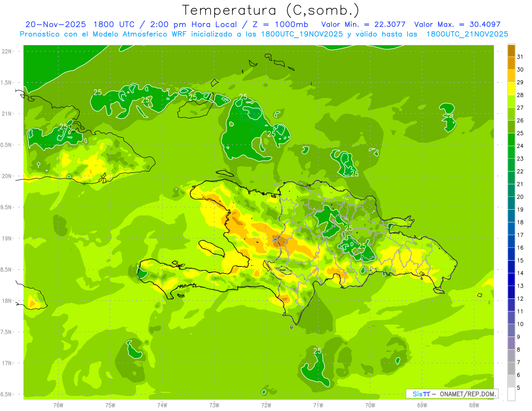Click the 22N latitude label

coord(7,51)
